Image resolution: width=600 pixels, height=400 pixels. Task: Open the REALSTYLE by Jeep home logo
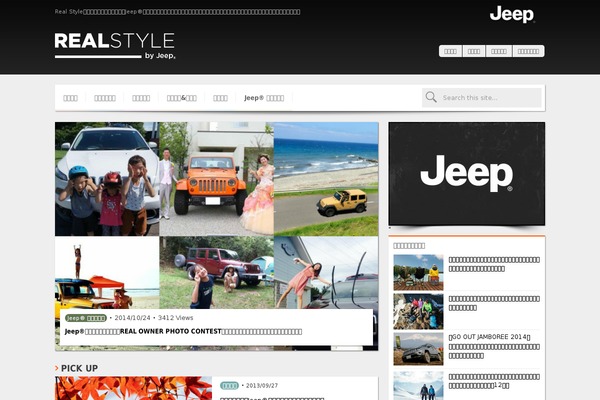pyautogui.click(x=115, y=46)
